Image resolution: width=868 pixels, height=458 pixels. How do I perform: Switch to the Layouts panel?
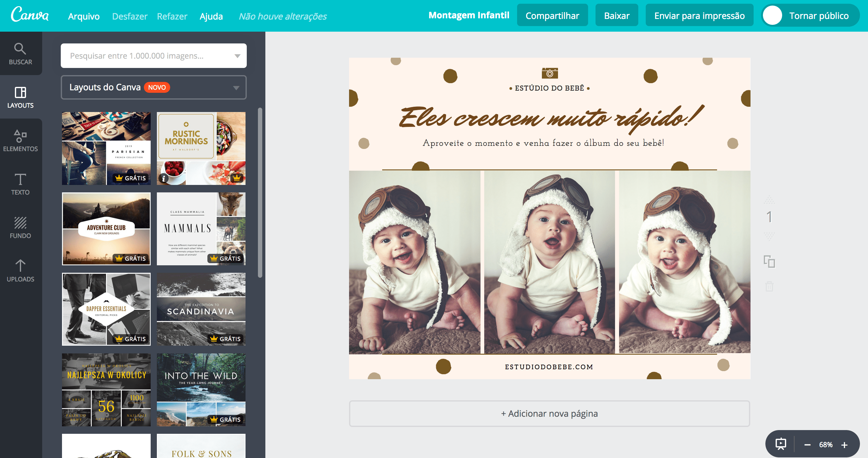click(x=20, y=97)
